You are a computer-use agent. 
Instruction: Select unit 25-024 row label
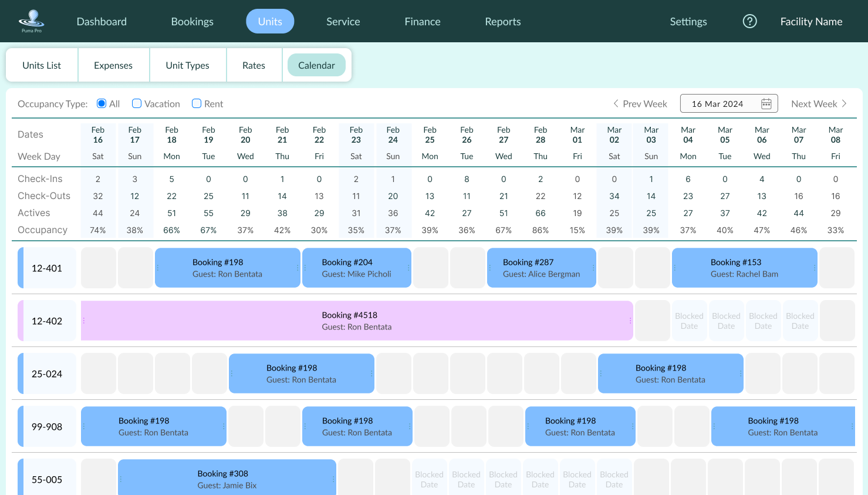[47, 373]
